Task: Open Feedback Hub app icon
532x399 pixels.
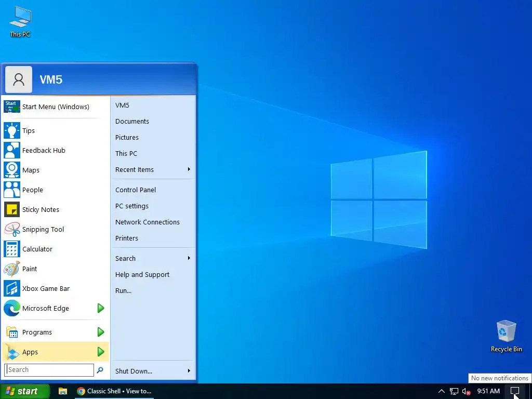Action: pyautogui.click(x=12, y=150)
